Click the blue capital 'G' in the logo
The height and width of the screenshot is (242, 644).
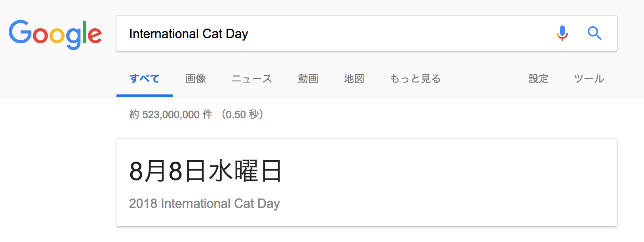click(x=20, y=32)
